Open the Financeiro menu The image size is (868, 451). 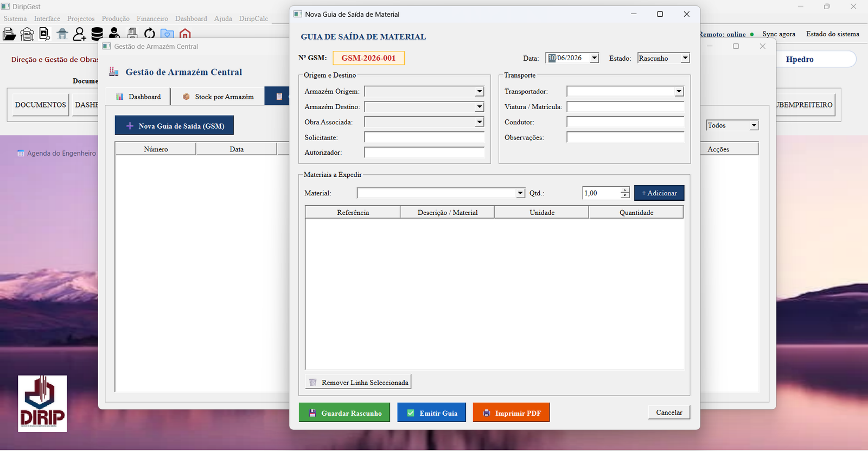coord(152,18)
